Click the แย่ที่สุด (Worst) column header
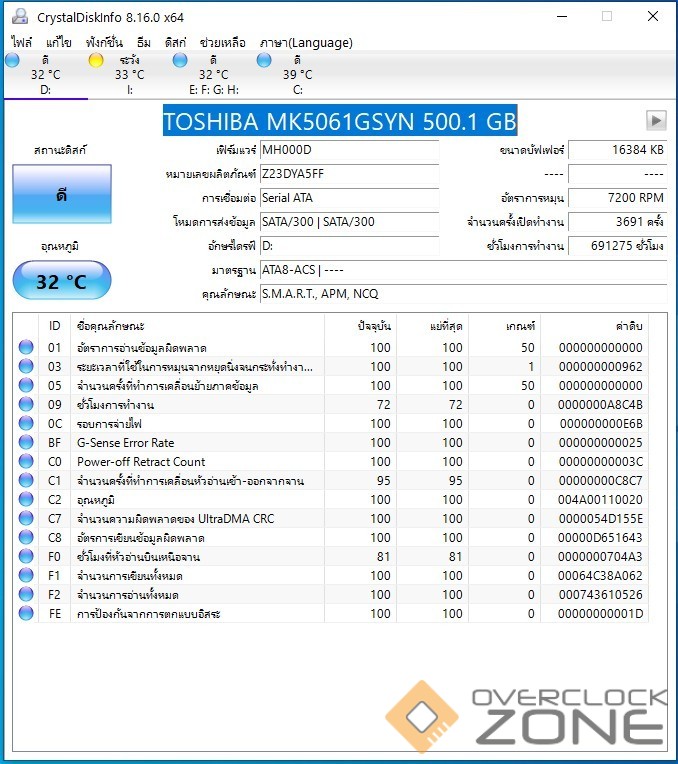 point(432,326)
